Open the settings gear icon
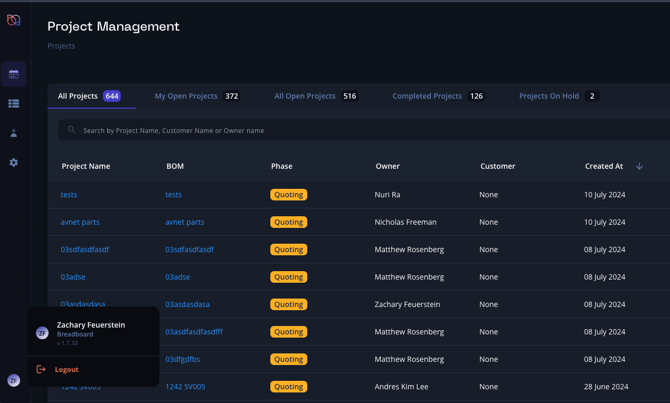670x403 pixels. click(x=14, y=162)
